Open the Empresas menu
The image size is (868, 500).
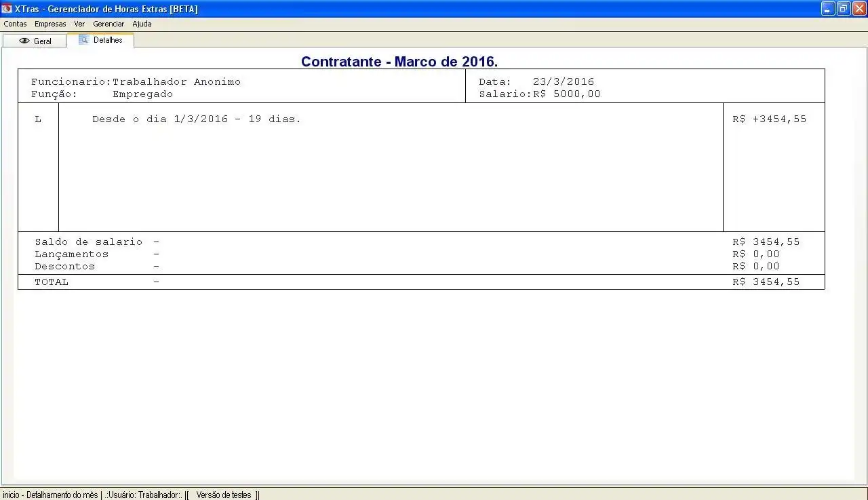pyautogui.click(x=50, y=24)
